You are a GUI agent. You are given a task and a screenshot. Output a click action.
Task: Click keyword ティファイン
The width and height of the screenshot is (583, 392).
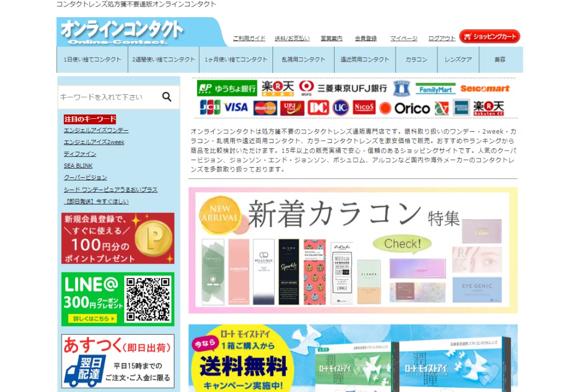(x=80, y=154)
